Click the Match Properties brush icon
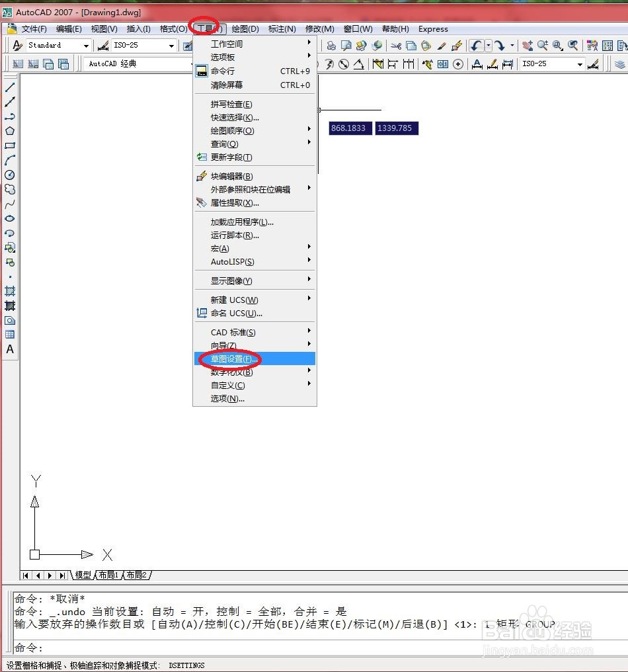628x672 pixels. point(442,46)
